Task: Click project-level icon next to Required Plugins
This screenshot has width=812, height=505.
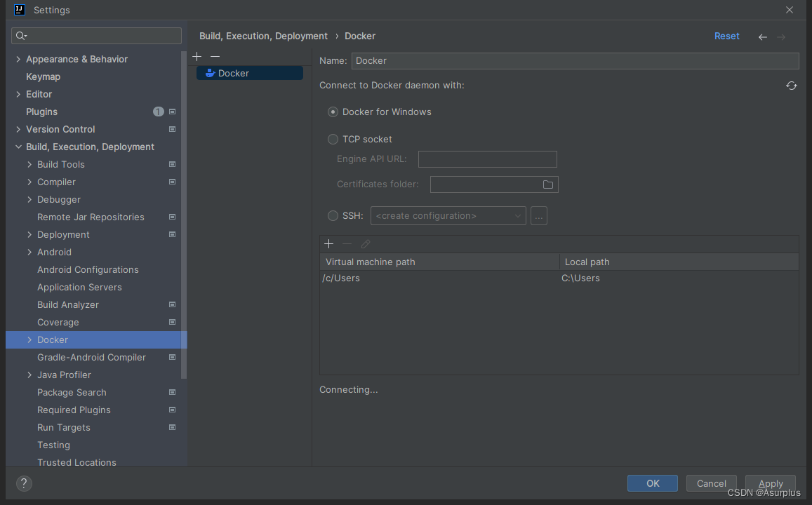Action: [x=173, y=410]
